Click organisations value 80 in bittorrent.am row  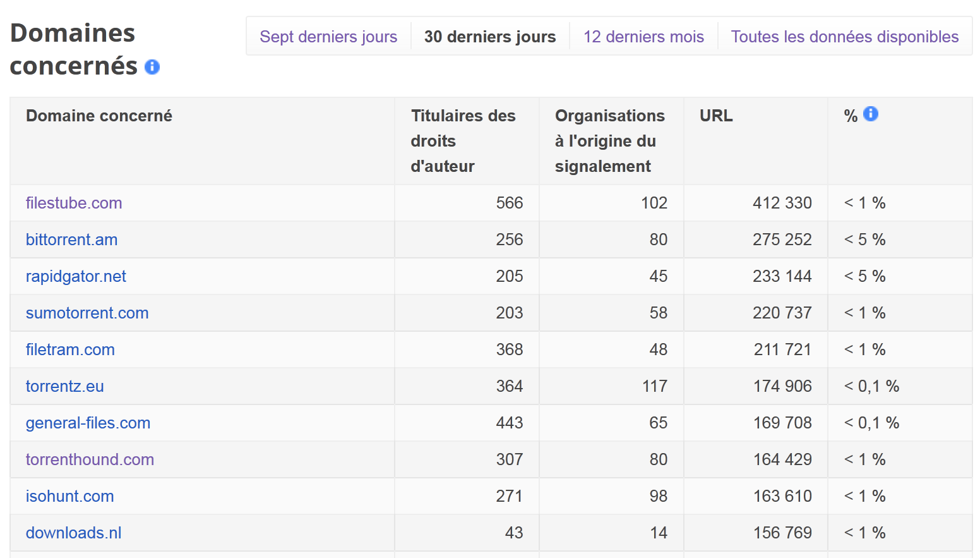(x=659, y=240)
